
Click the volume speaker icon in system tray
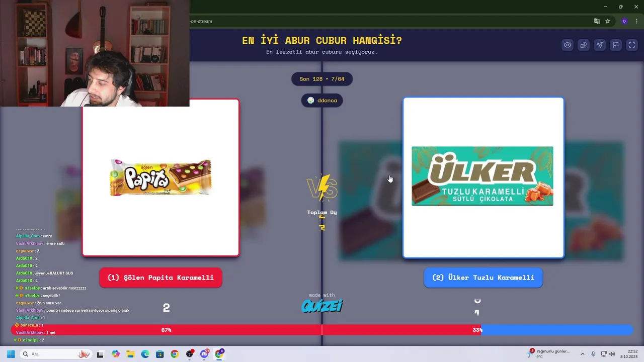pyautogui.click(x=612, y=354)
